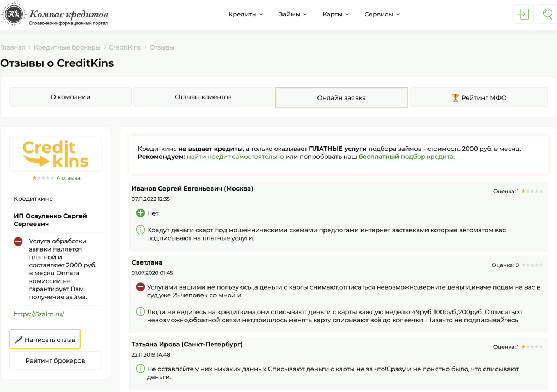The image size is (557, 392).
Task: Click the Рейтинг брокеров button
Action: click(x=55, y=360)
